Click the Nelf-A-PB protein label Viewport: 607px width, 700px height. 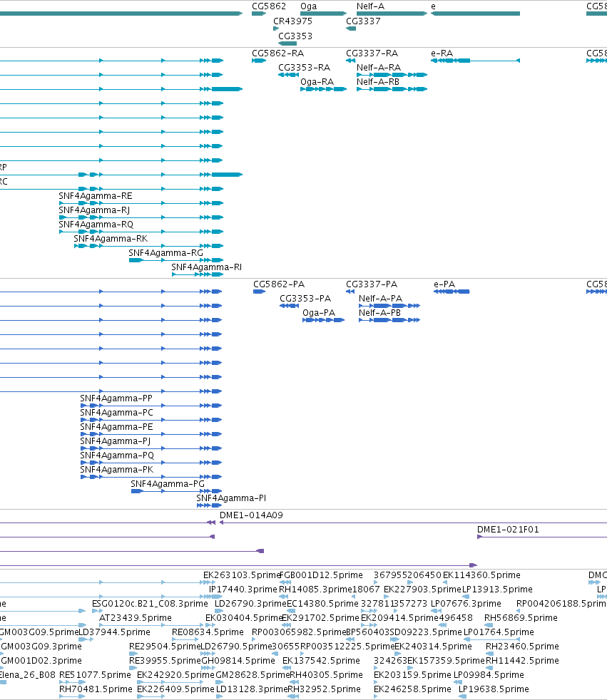(379, 313)
